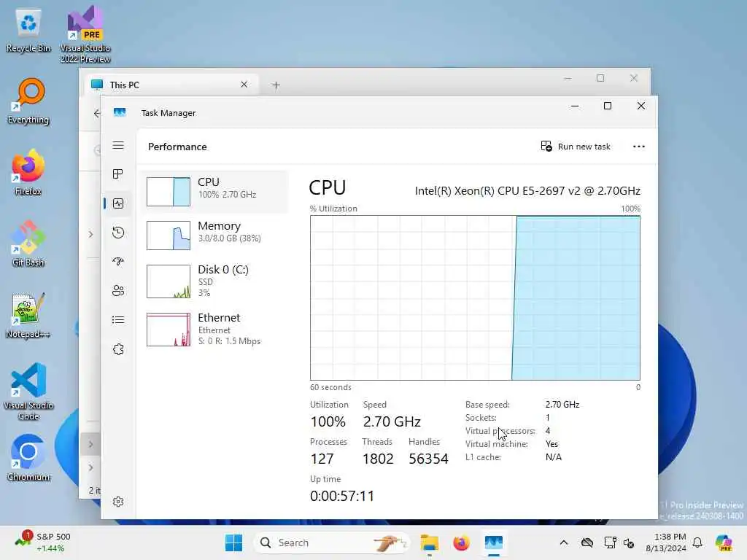Click the taskbar Search box
This screenshot has height=560, width=747.
click(x=332, y=542)
